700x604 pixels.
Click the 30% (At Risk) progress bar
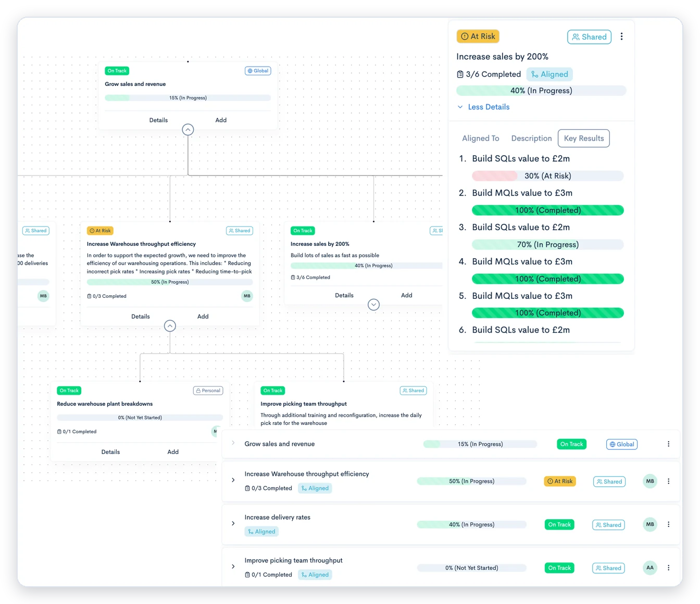point(547,176)
